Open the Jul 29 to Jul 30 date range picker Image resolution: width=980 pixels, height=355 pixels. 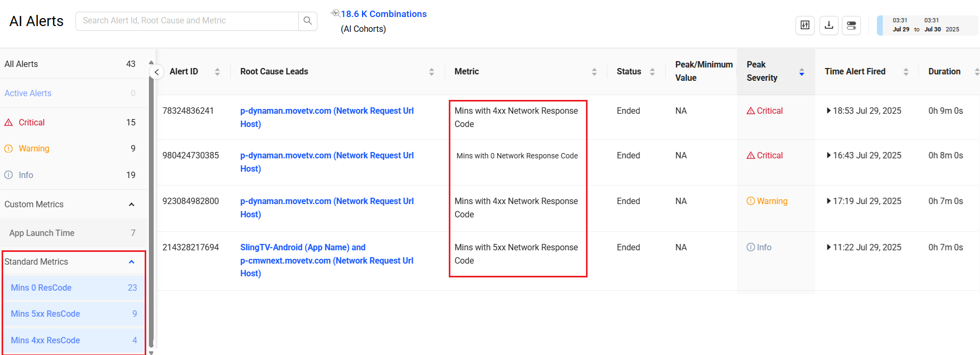pyautogui.click(x=926, y=26)
